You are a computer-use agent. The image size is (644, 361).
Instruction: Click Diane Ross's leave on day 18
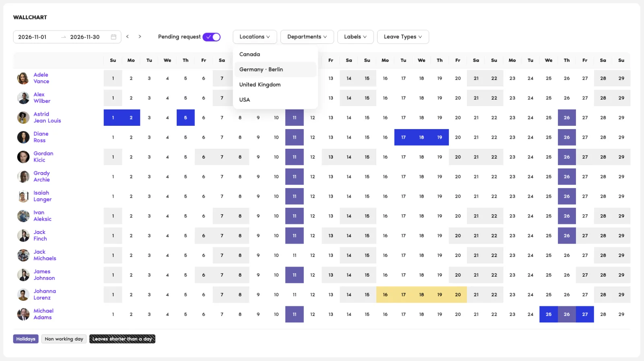[421, 137]
